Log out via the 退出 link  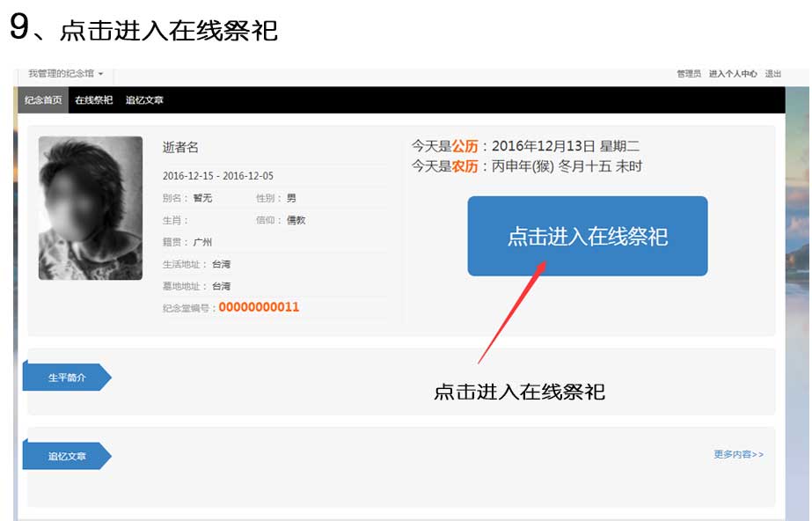pos(772,75)
